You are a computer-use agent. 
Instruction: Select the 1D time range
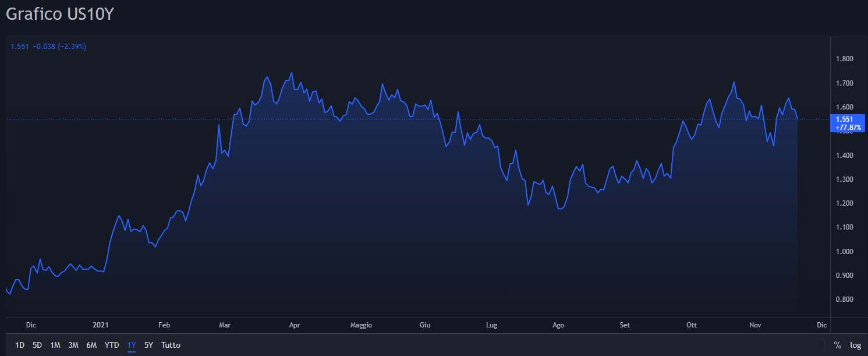20,346
